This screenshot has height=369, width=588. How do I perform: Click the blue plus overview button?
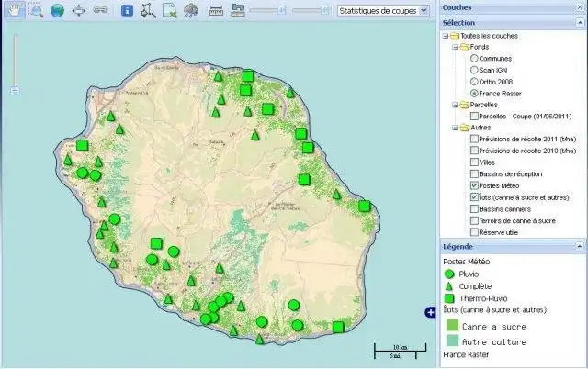point(430,312)
